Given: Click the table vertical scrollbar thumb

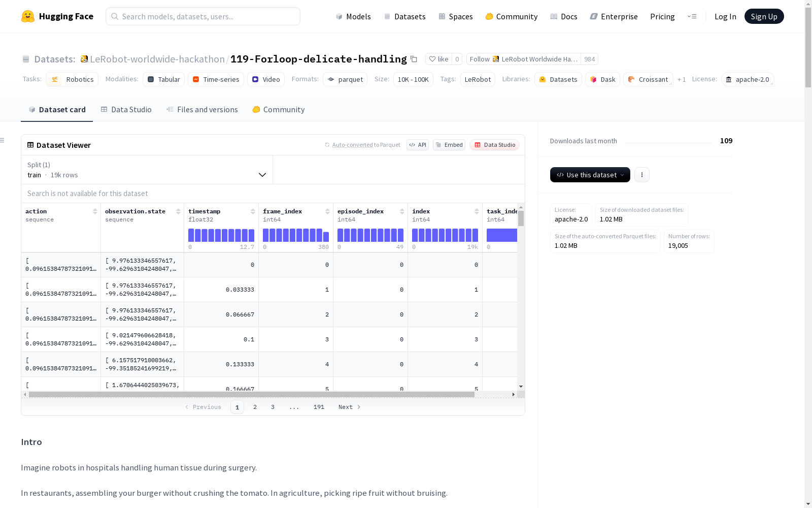Looking at the screenshot, I should [x=521, y=218].
